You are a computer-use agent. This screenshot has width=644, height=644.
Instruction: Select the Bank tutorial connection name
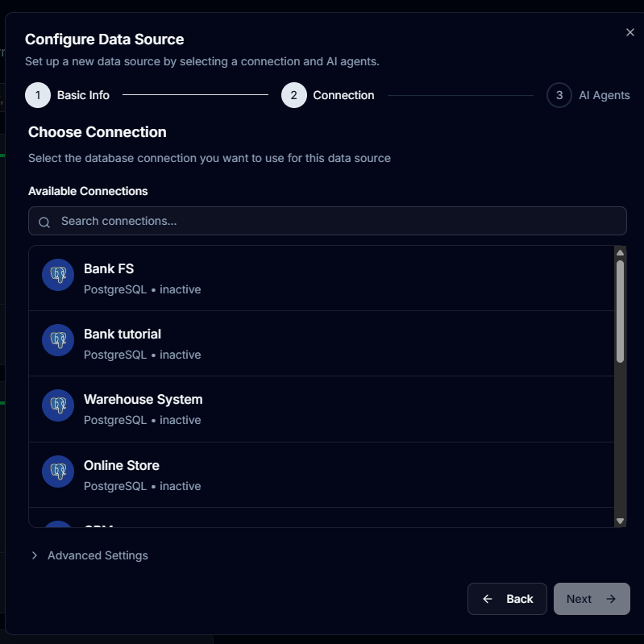coord(123,334)
